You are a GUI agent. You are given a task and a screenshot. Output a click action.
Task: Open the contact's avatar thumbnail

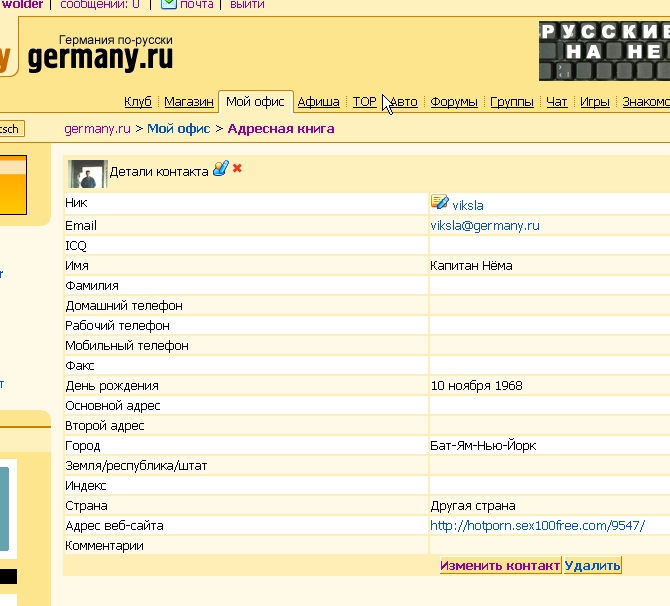click(88, 174)
